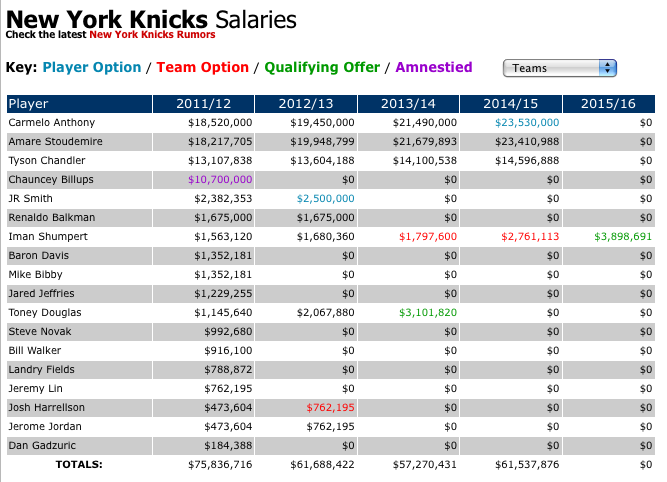The height and width of the screenshot is (482, 667).
Task: Open the Teams dropdown selector
Action: pos(559,68)
